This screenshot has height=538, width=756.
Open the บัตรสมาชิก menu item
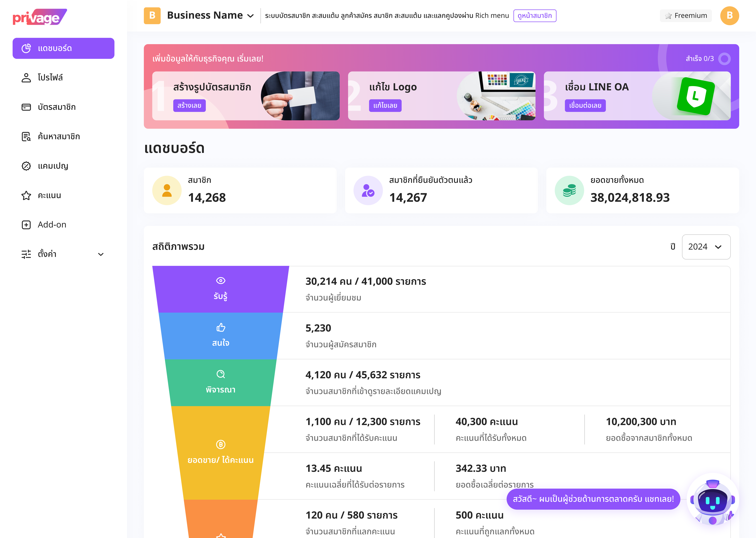tap(64, 107)
